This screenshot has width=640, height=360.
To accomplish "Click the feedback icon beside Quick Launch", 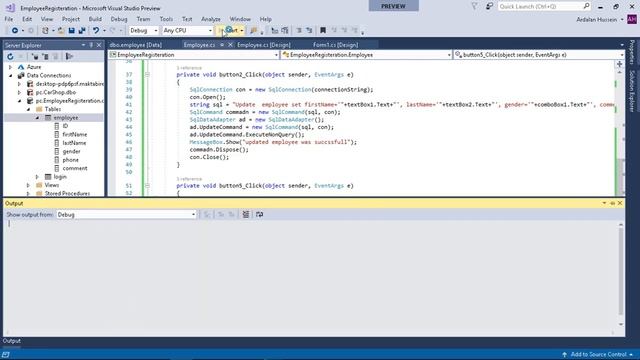I will coord(489,7).
